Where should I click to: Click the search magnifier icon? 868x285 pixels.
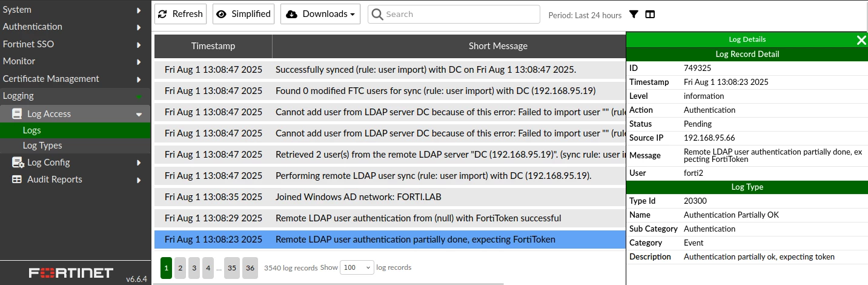[x=377, y=14]
